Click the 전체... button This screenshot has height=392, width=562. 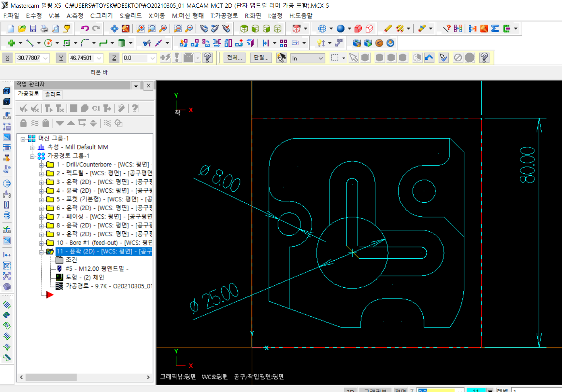[234, 58]
